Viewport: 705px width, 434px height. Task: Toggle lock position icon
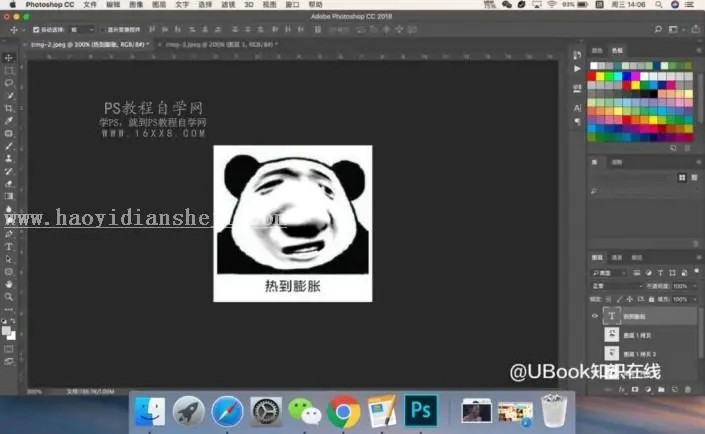630,299
